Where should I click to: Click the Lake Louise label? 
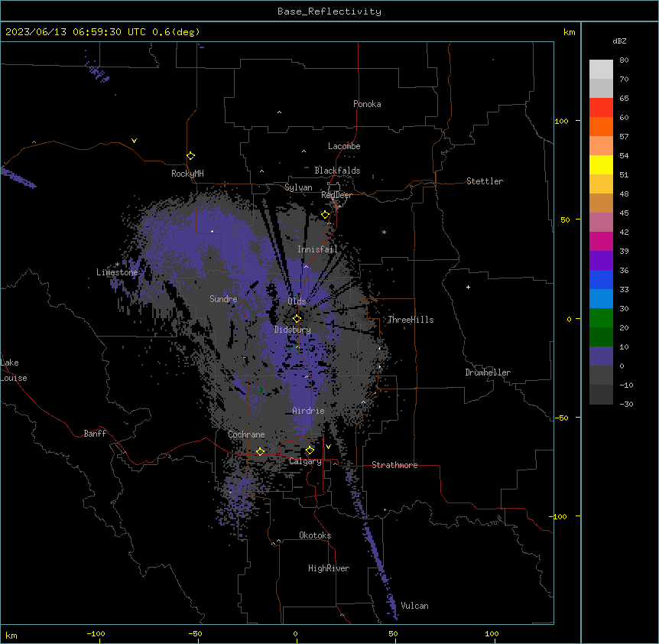14,370
